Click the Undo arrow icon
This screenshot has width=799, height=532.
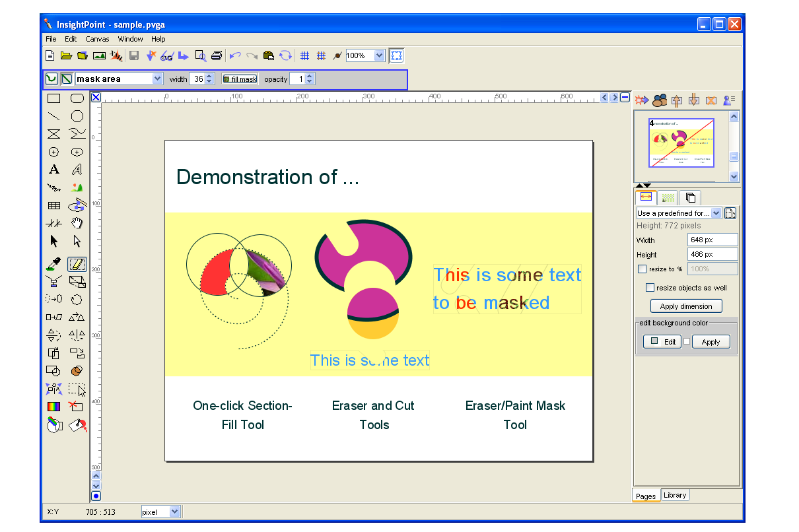point(234,55)
